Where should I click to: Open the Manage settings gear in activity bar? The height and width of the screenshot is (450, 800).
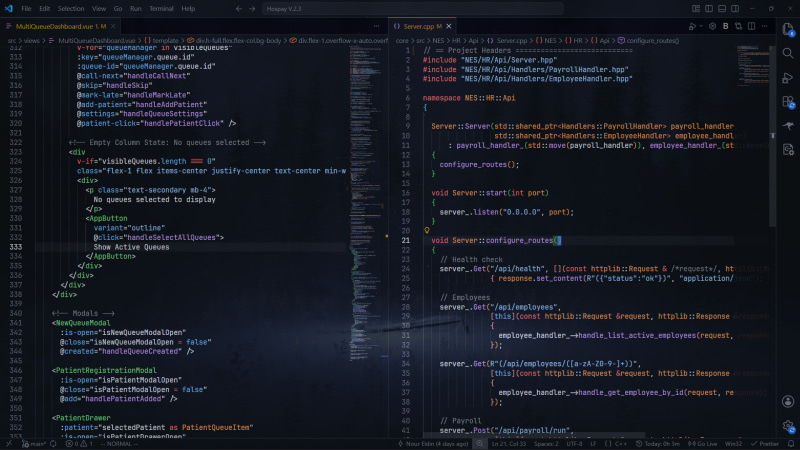point(788,426)
